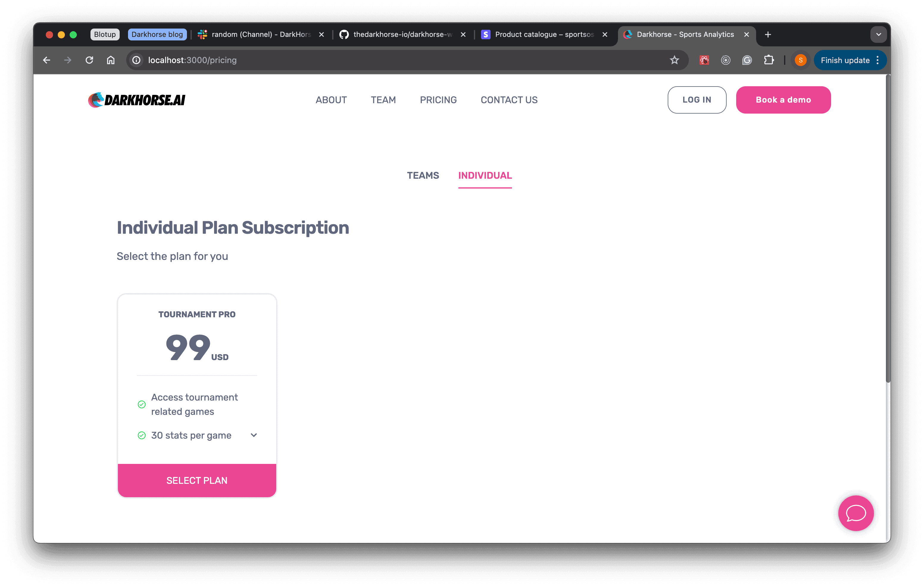
Task: Open the tab search dropdown arrow
Action: point(878,34)
